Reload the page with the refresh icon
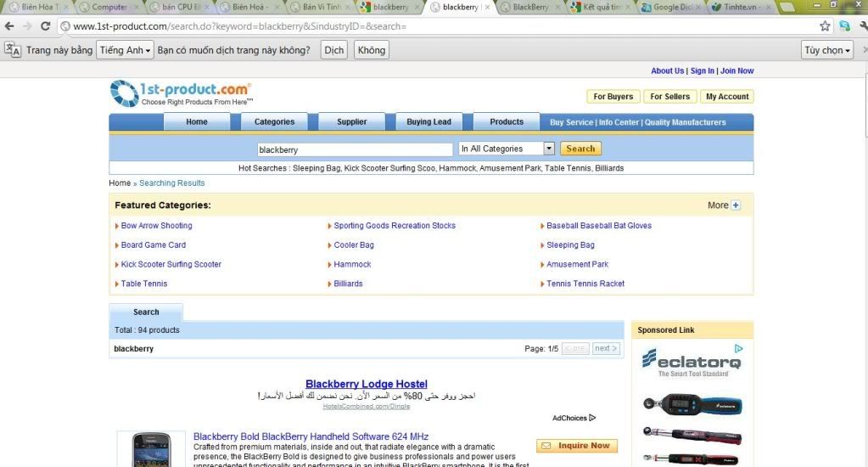This screenshot has width=868, height=467. (x=46, y=26)
